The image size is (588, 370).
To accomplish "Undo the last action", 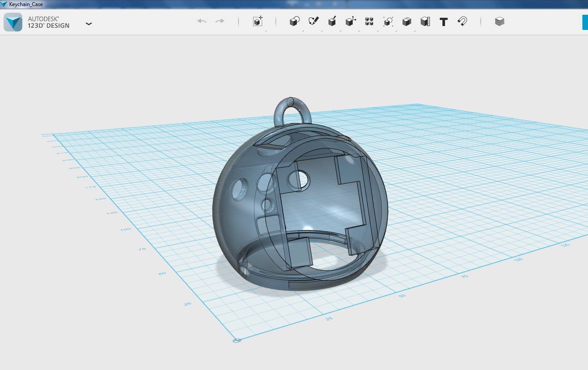I will [201, 20].
